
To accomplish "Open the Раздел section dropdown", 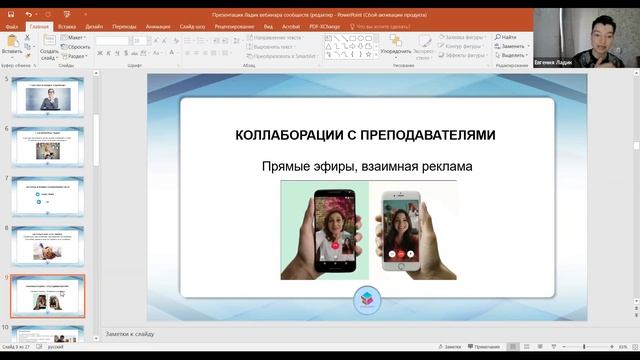I will pos(74,56).
